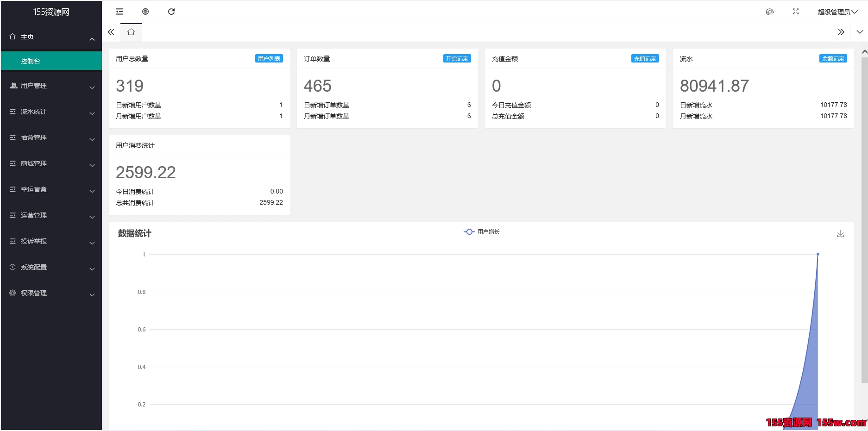Viewport: 868px width, 431px height.
Task: Select 控制台 in the sidebar
Action: [x=51, y=61]
